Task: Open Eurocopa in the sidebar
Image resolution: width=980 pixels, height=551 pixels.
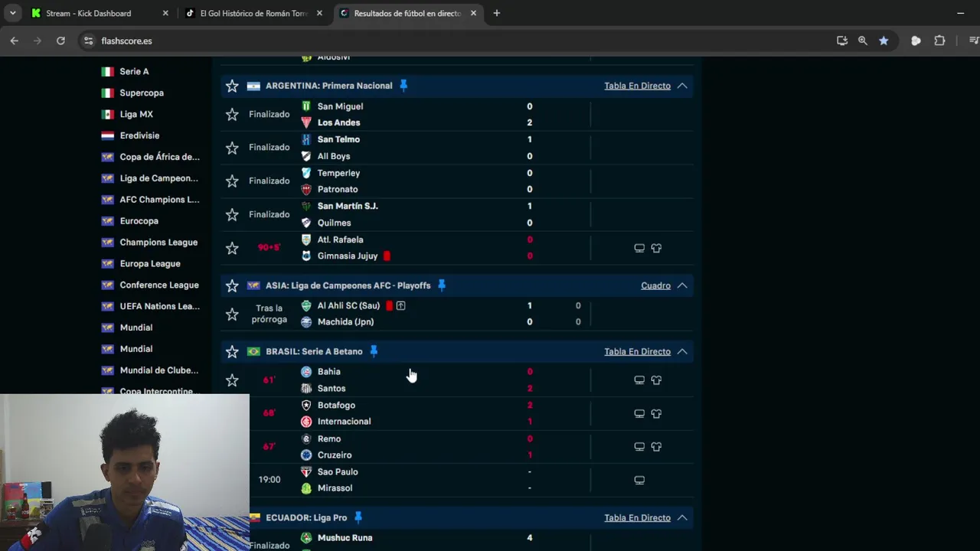Action: [139, 220]
